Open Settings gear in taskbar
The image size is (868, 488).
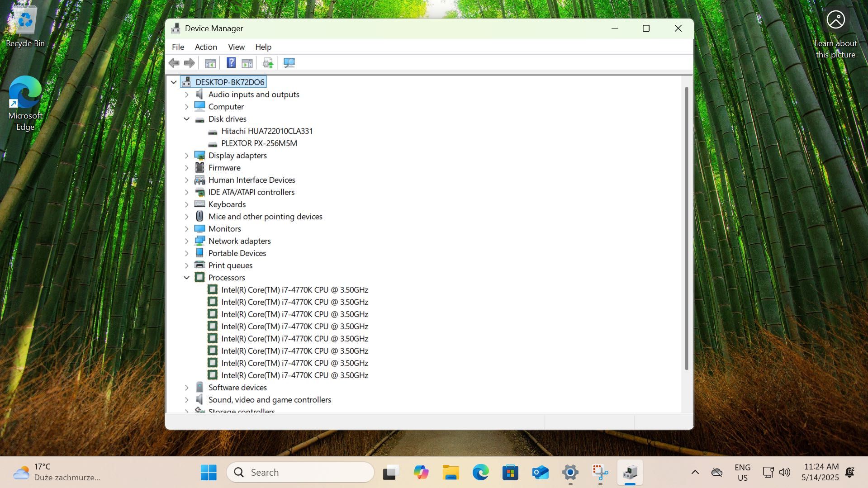coord(570,473)
